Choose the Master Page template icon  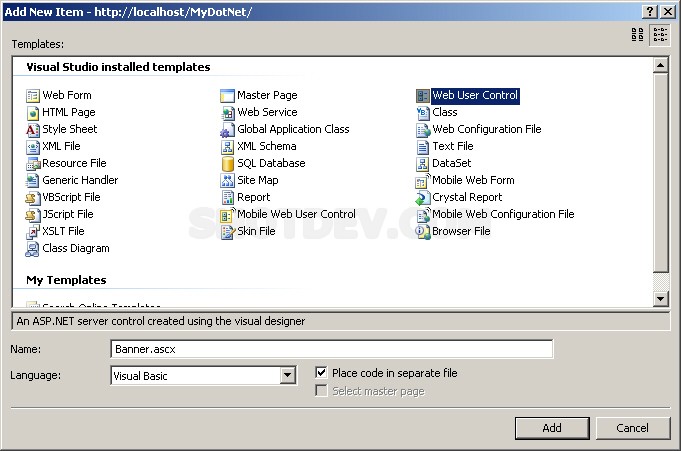click(x=228, y=96)
